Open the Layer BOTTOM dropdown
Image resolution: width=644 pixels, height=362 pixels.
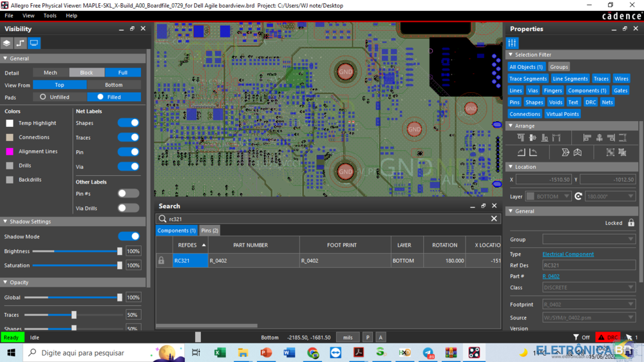[548, 196]
